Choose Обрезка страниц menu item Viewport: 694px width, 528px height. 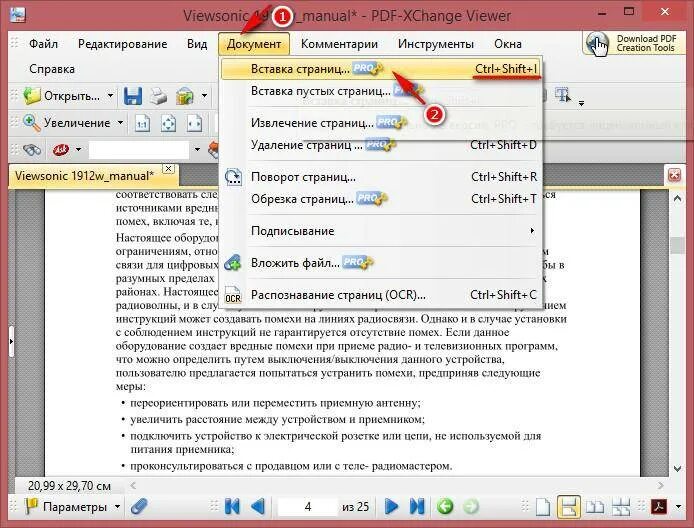(381, 199)
